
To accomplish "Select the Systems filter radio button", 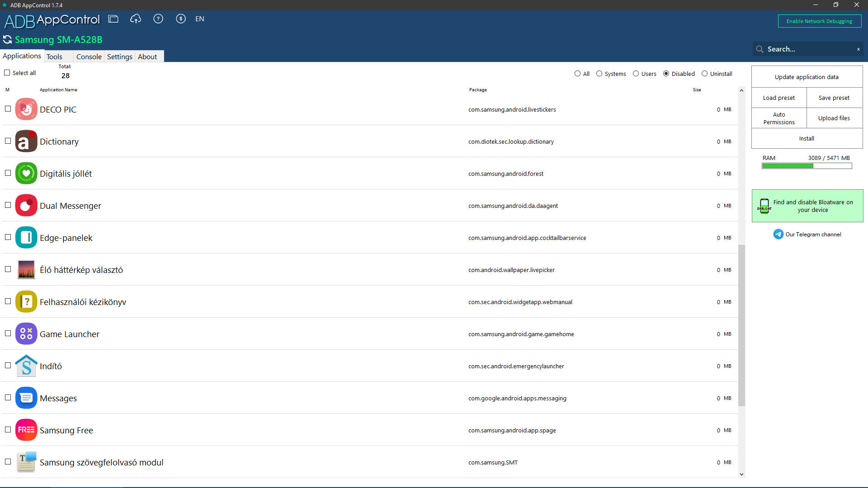I will [x=599, y=74].
